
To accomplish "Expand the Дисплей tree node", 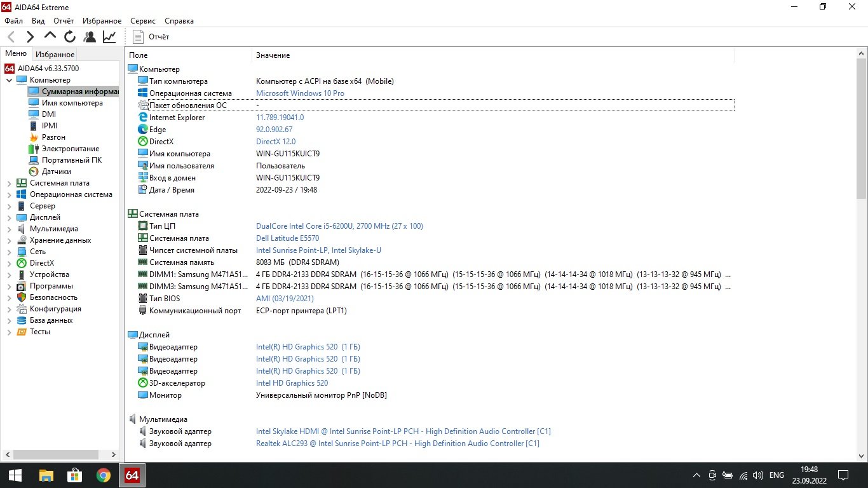I will [9, 217].
